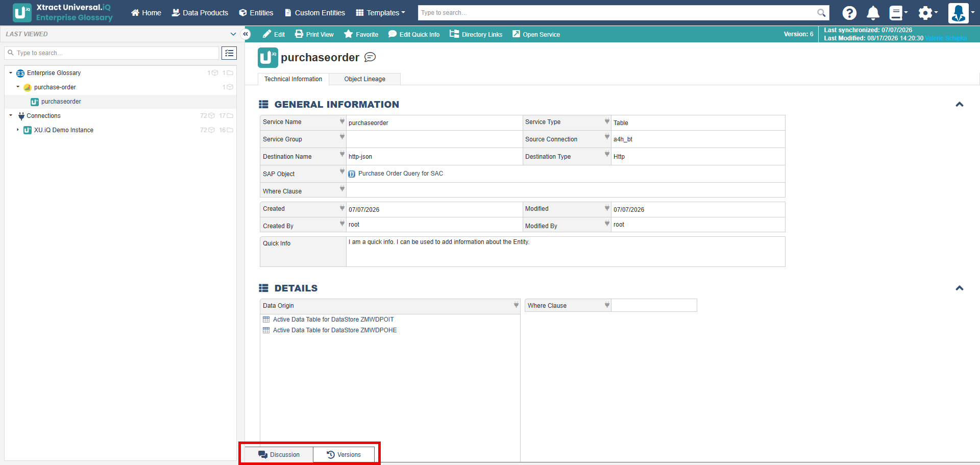This screenshot has height=465, width=980.
Task: Collapse the Details section
Action: [960, 288]
